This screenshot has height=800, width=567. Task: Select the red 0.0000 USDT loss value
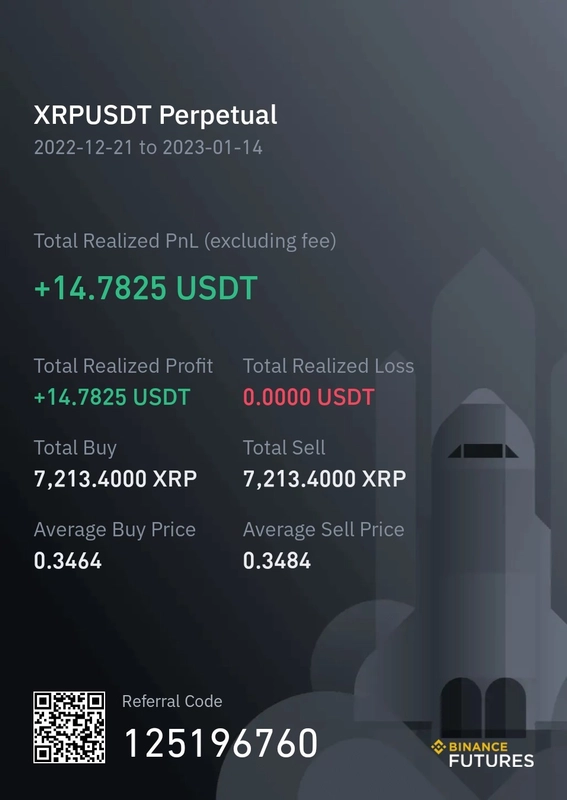309,397
